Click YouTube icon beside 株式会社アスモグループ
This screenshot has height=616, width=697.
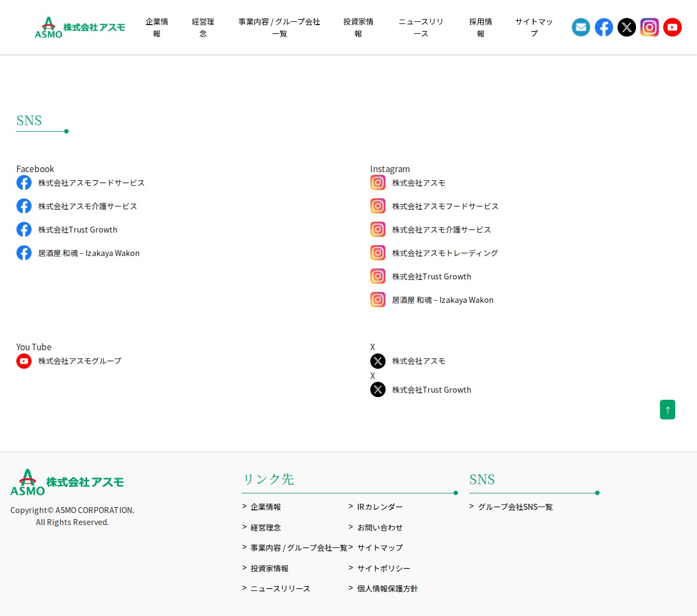click(24, 361)
